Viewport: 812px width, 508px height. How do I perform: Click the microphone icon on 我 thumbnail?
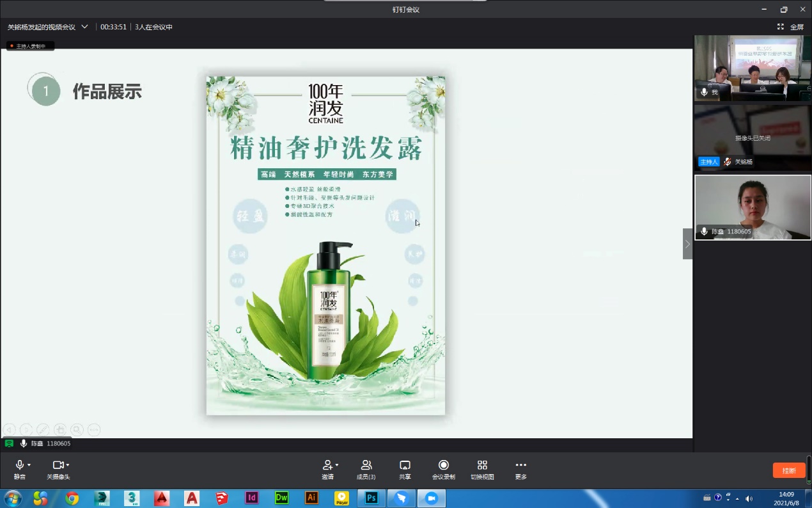tap(704, 92)
